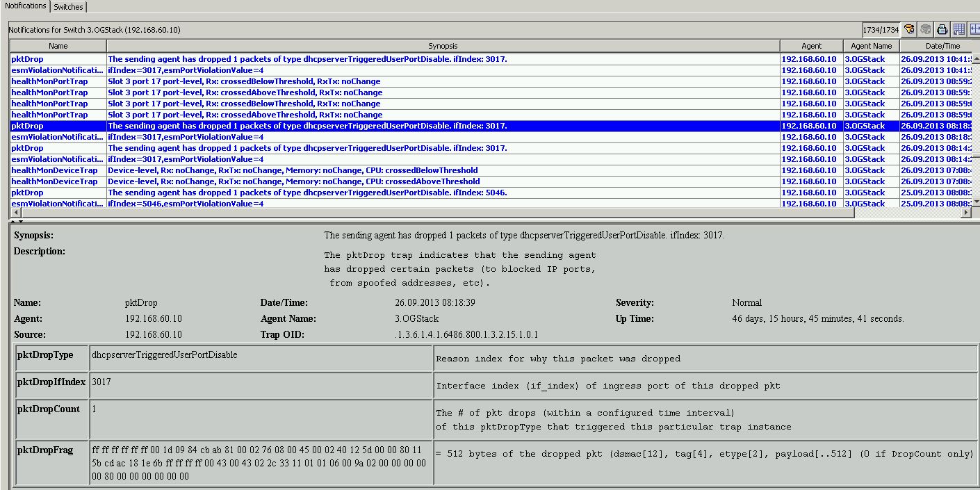This screenshot has height=490, width=980.
Task: Sort by the Date/Time column header
Action: click(942, 46)
